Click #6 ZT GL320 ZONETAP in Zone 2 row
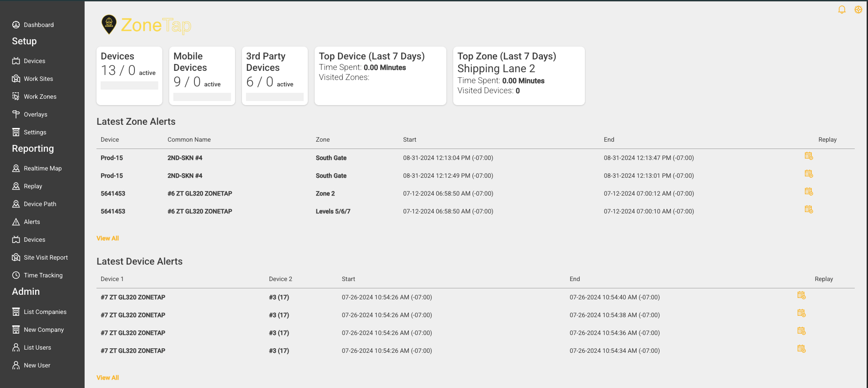The height and width of the screenshot is (388, 868). coord(200,193)
